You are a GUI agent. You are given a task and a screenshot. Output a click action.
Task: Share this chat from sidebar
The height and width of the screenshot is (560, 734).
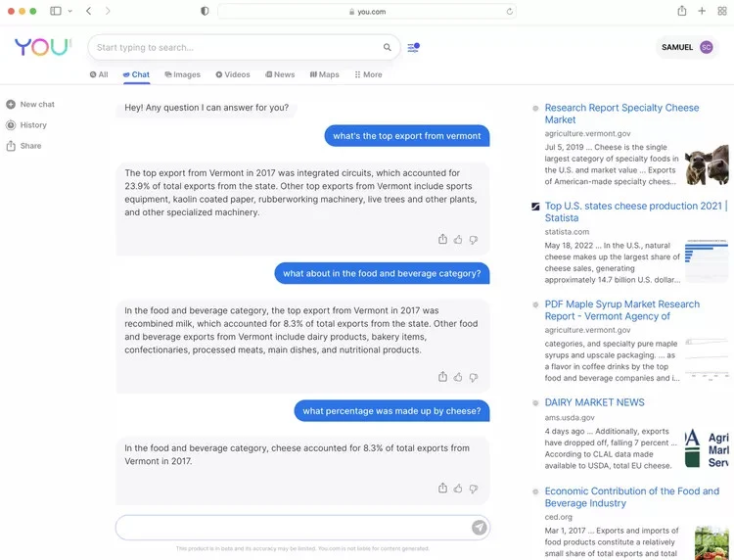pyautogui.click(x=23, y=146)
